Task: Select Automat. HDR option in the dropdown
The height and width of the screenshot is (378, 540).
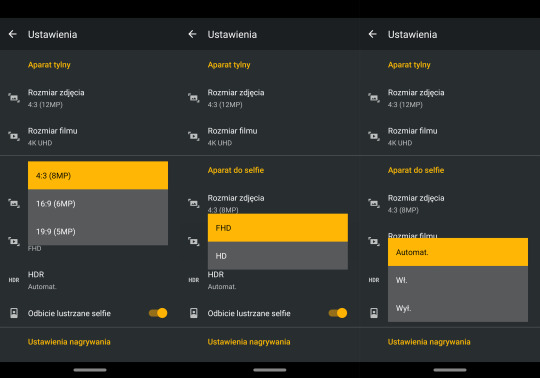Action: click(458, 252)
